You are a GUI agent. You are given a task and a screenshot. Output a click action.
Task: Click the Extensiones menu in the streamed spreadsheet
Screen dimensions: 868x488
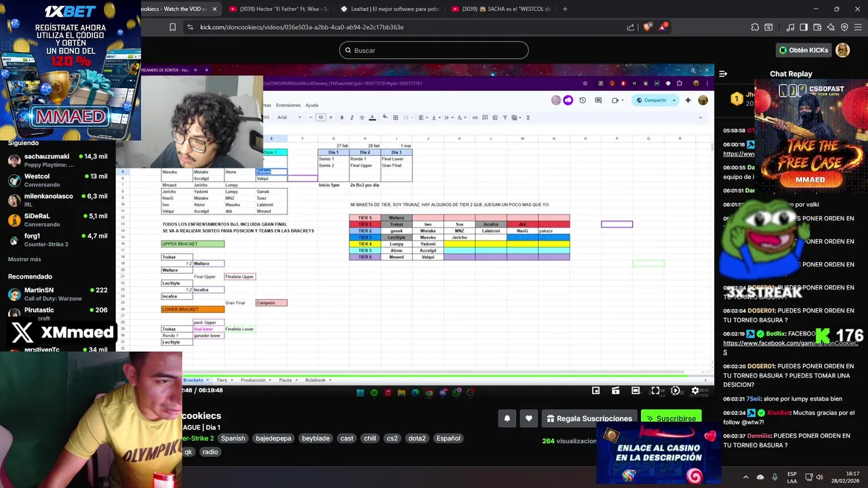click(288, 105)
